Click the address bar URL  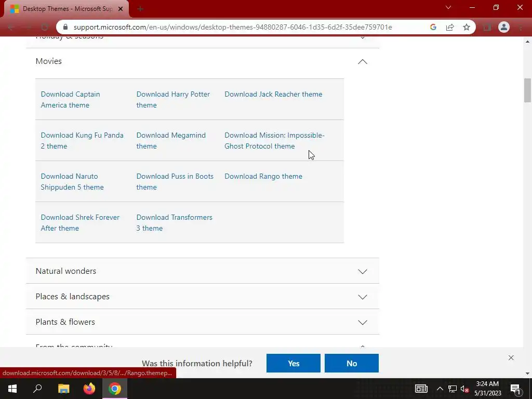click(x=233, y=27)
